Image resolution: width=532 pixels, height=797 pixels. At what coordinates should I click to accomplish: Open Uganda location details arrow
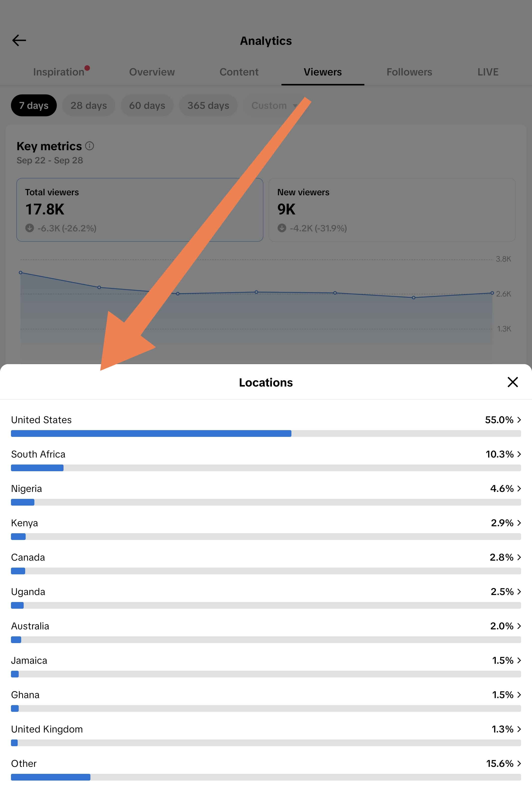(x=519, y=592)
